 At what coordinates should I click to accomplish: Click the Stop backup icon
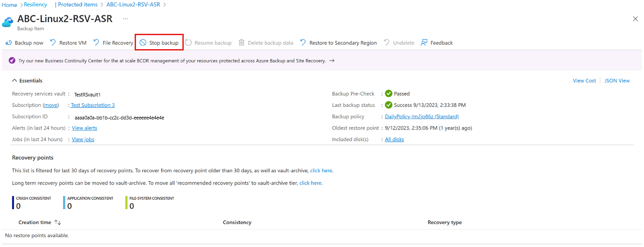pyautogui.click(x=143, y=43)
